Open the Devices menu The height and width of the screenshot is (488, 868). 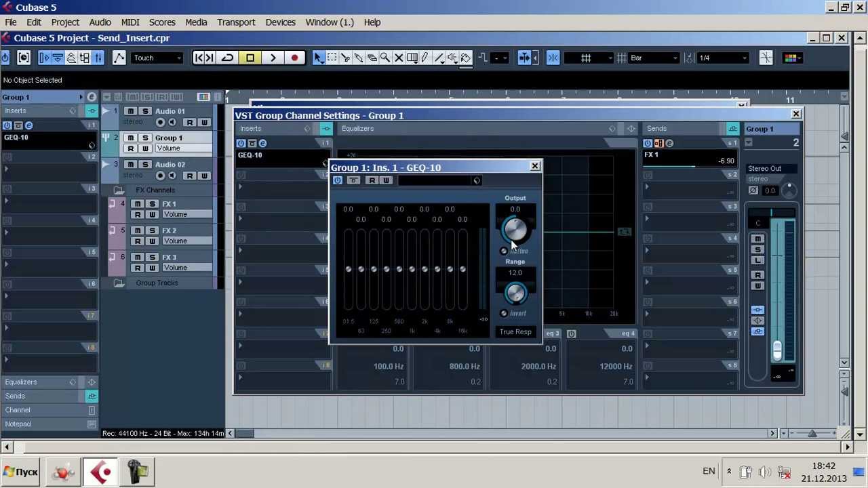click(x=280, y=22)
